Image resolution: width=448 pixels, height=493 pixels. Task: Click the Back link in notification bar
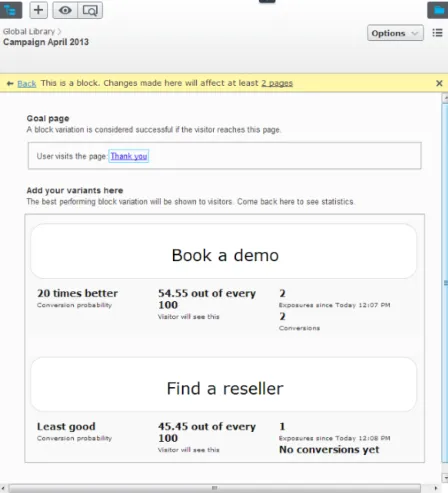coord(27,83)
